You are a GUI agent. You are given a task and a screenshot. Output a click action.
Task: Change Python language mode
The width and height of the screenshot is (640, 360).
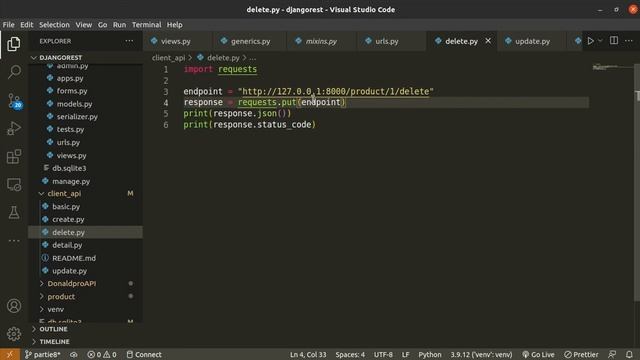(x=430, y=354)
